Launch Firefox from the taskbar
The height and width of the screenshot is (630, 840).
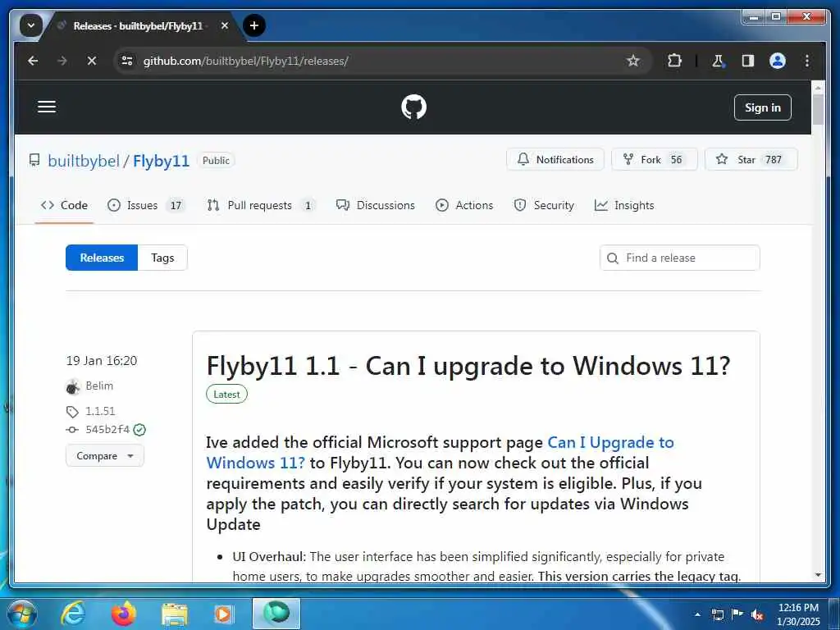point(124,614)
